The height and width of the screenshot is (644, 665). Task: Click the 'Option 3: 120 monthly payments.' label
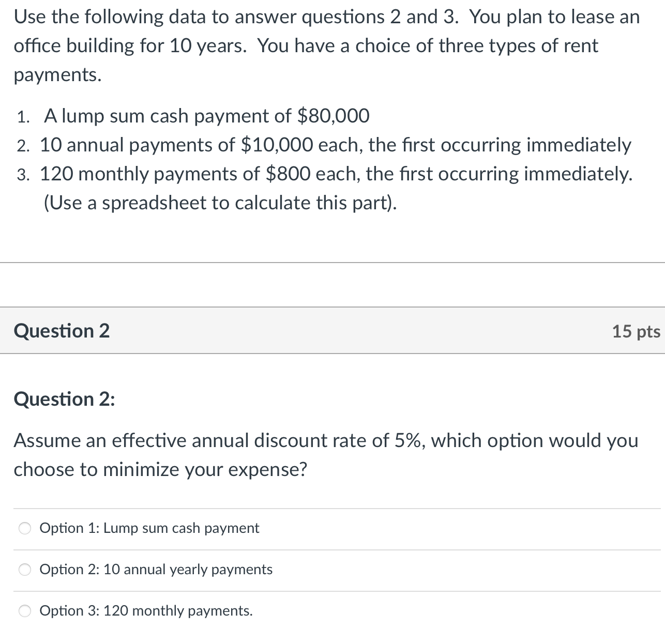[146, 611]
